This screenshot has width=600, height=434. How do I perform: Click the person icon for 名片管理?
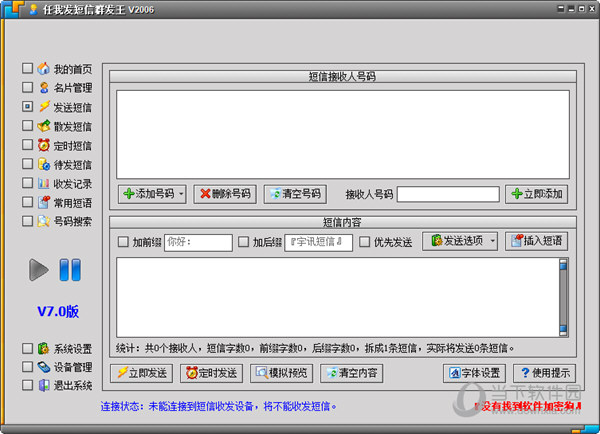coord(44,88)
